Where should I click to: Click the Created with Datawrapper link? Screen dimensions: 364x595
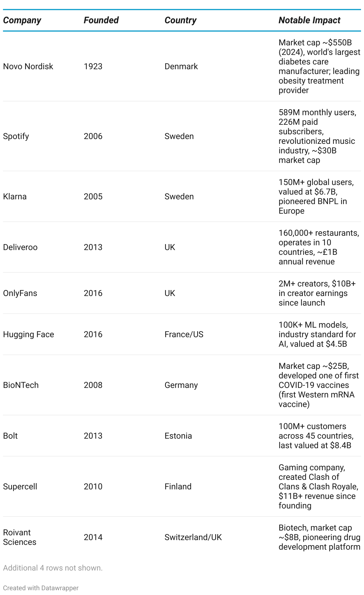pyautogui.click(x=41, y=588)
